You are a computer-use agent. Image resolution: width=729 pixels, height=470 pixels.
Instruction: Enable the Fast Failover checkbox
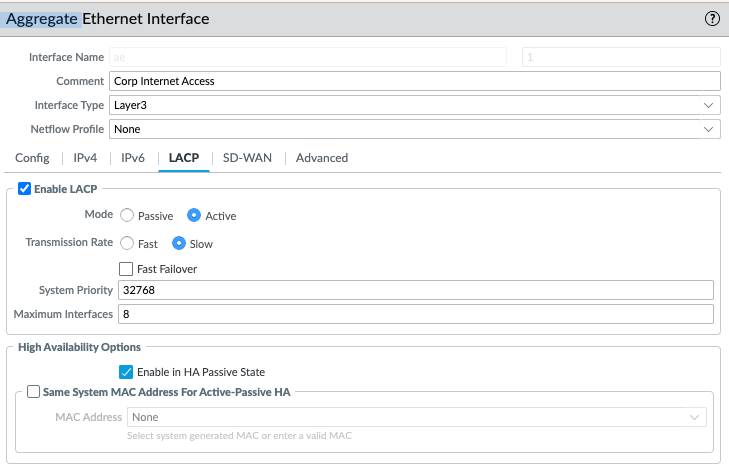(x=126, y=269)
